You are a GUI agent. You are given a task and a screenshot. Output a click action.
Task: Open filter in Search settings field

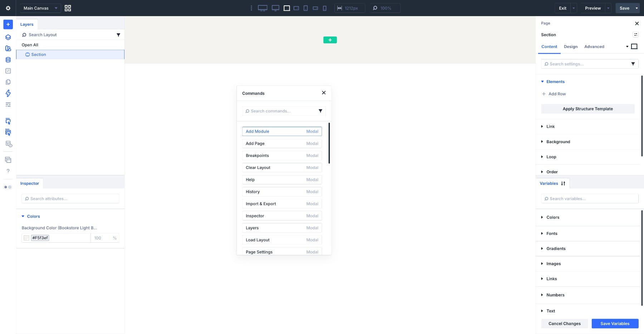[x=633, y=64]
